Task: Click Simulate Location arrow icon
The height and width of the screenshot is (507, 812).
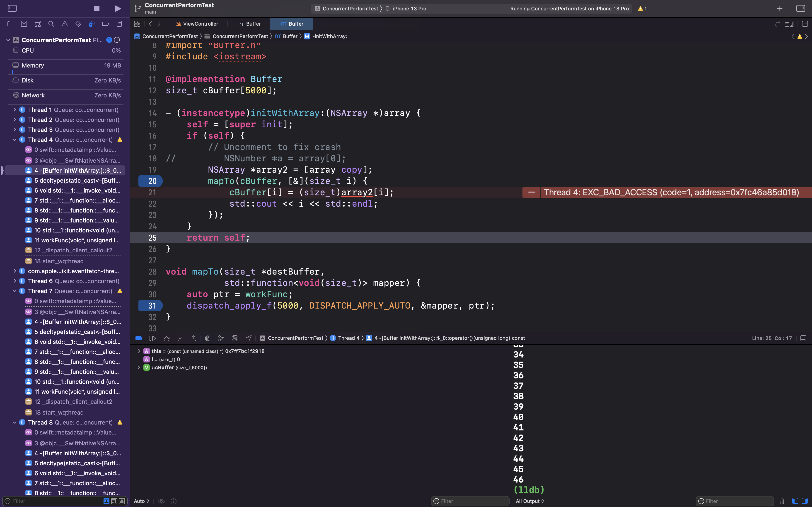Action: (249, 338)
